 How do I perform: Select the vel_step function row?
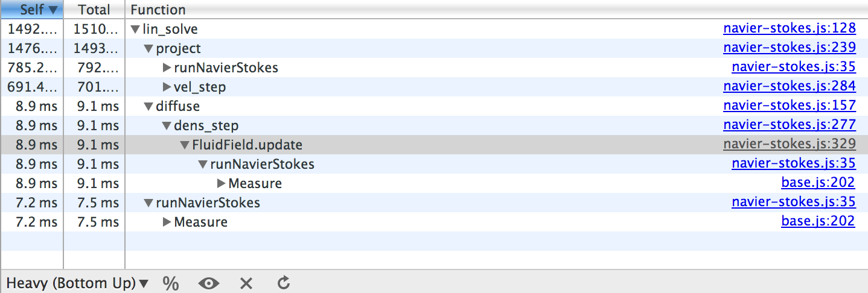[x=200, y=87]
